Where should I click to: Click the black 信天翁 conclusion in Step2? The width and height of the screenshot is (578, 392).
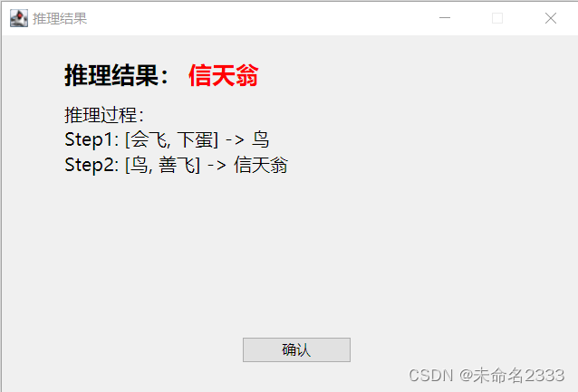click(x=261, y=165)
